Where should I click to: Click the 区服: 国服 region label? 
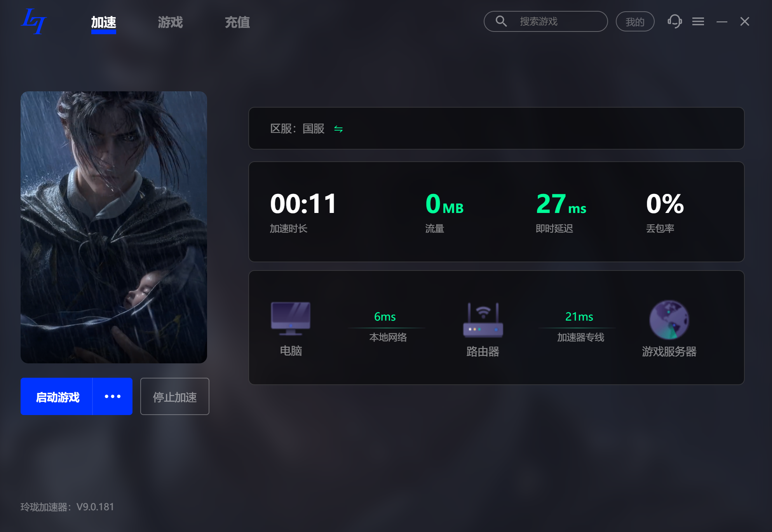click(x=297, y=129)
